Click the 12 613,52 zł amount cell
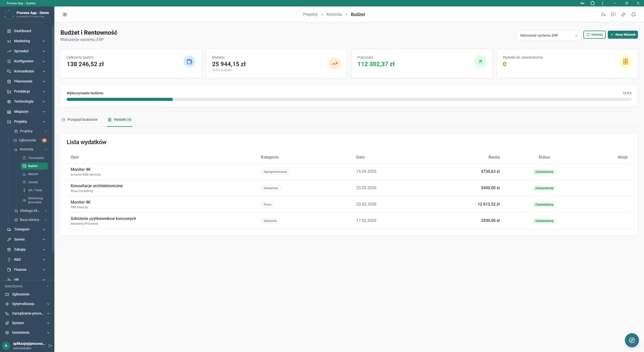Viewport: 644px width, 352px height. point(489,204)
